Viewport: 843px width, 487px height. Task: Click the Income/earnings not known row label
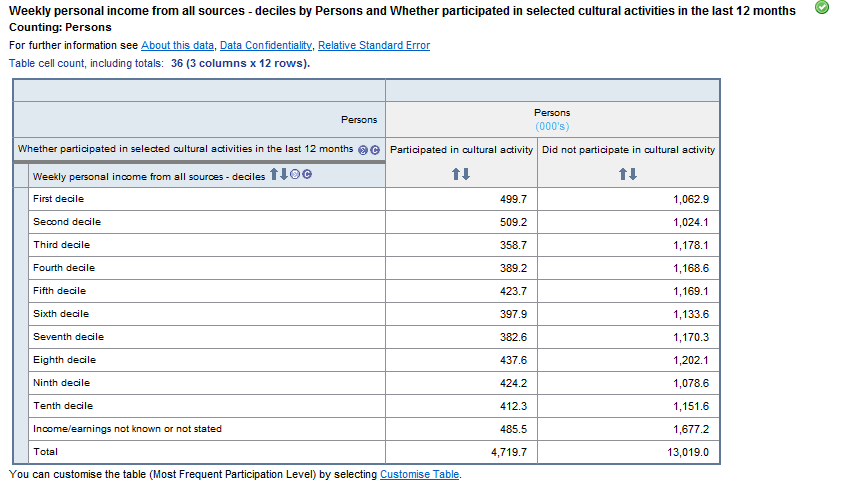(127, 429)
